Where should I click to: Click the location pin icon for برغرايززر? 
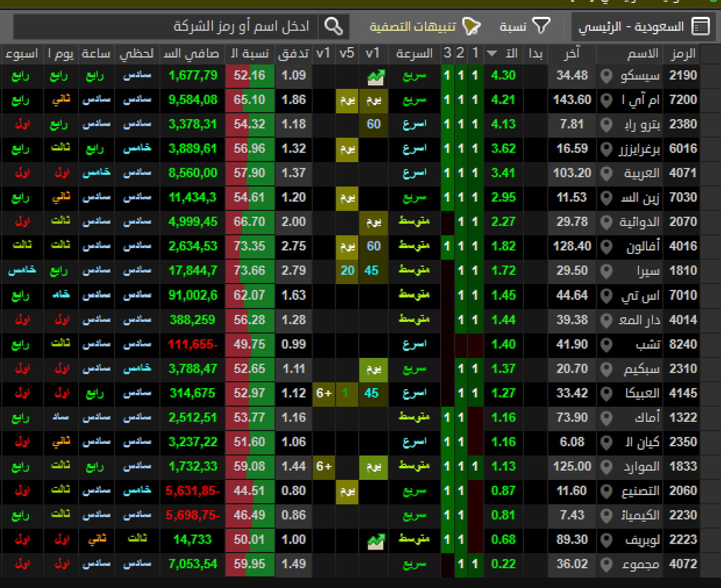pyautogui.click(x=606, y=149)
